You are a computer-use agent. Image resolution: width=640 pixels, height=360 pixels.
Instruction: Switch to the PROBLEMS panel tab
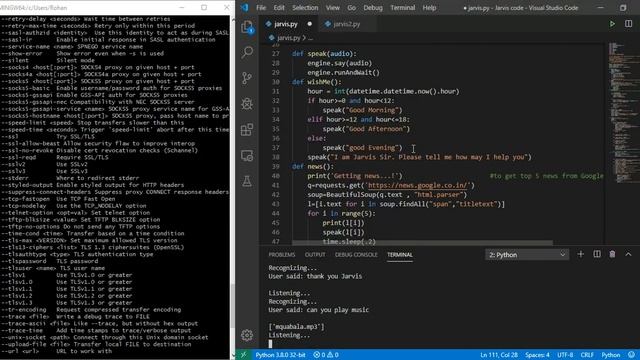coord(282,255)
